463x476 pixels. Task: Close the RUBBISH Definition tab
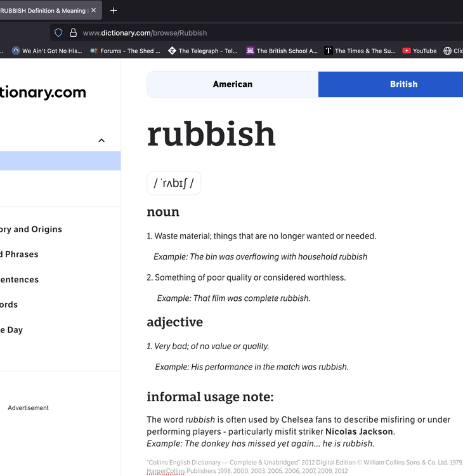click(93, 10)
